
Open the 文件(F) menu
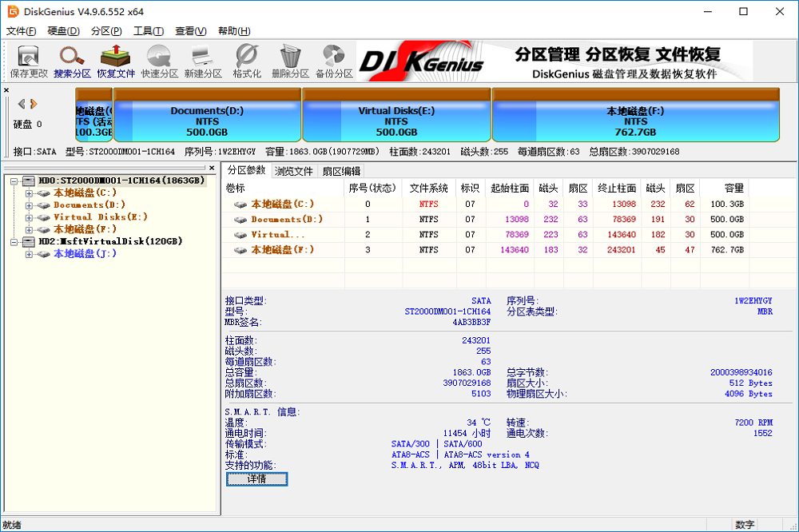pos(21,31)
